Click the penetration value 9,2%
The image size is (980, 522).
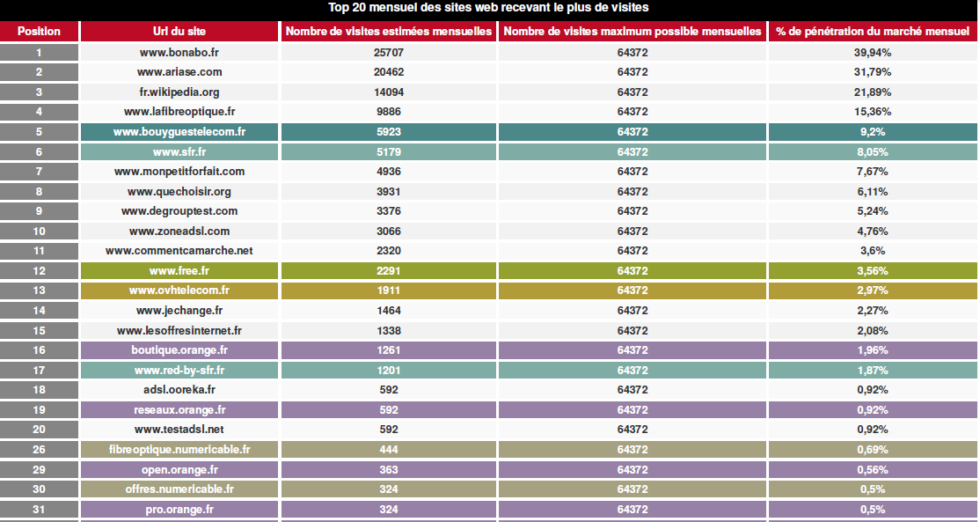(873, 132)
